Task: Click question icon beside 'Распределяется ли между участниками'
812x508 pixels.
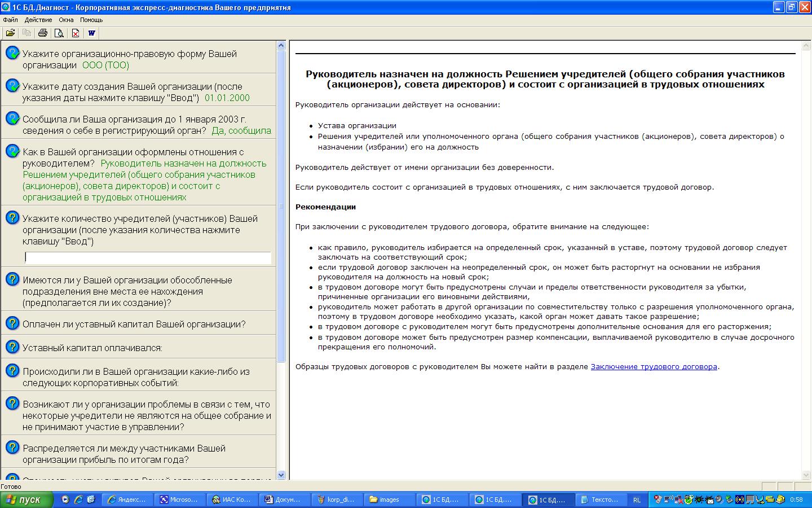Action: (12, 448)
